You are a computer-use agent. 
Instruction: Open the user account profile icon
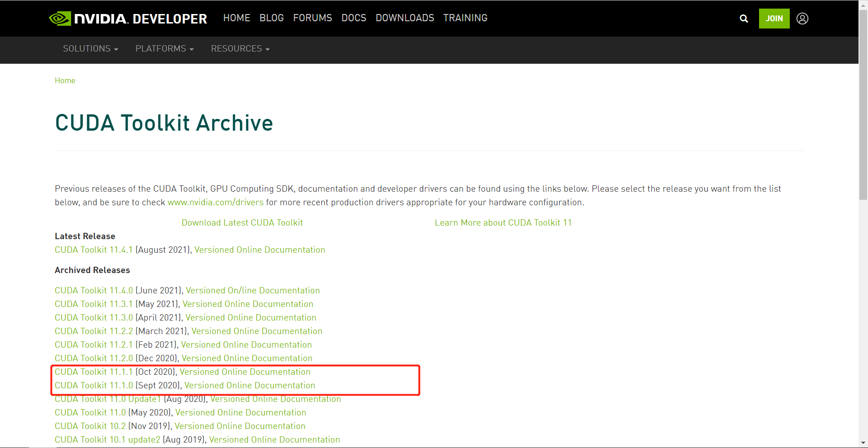coord(802,19)
